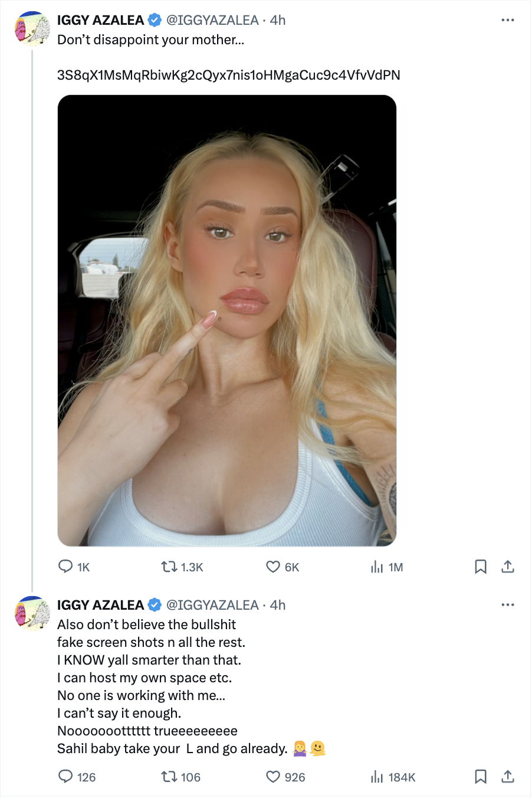Like the tweet with 6K likes
Image resolution: width=532 pixels, height=798 pixels.
tap(273, 567)
